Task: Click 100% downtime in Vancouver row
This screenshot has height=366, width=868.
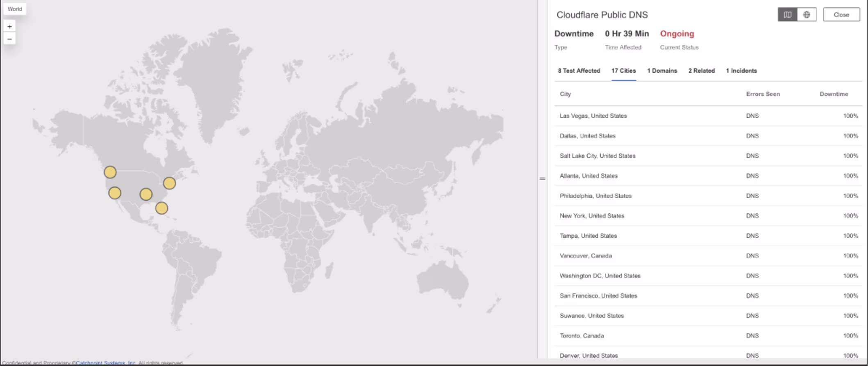Action: click(x=850, y=256)
